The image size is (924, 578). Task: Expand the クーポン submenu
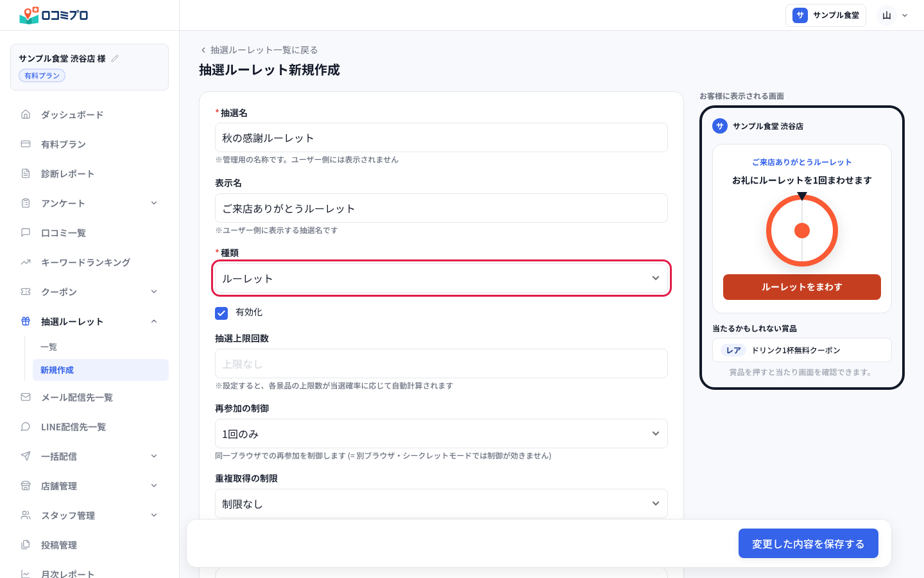[154, 292]
